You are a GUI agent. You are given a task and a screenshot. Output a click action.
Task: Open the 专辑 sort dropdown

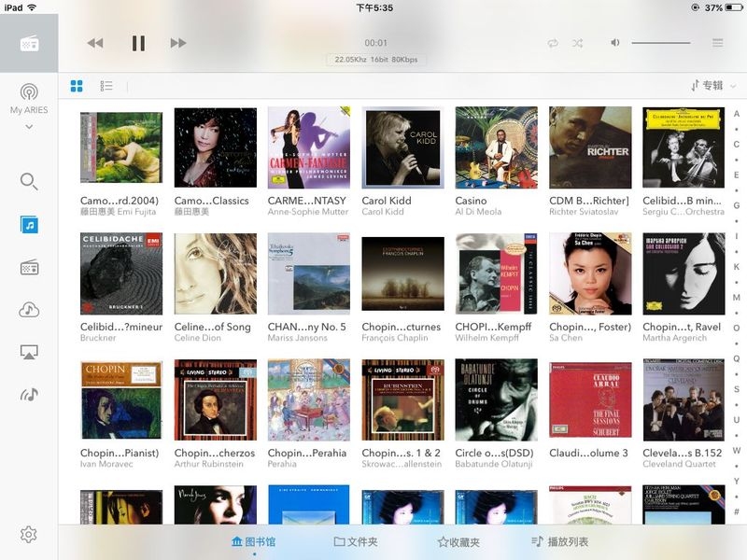(x=713, y=86)
